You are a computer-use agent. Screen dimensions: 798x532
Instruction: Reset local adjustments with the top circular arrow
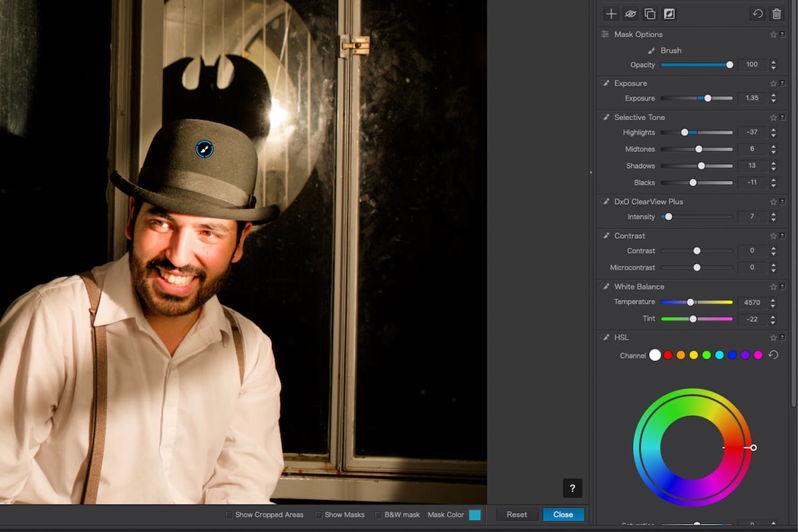click(757, 13)
